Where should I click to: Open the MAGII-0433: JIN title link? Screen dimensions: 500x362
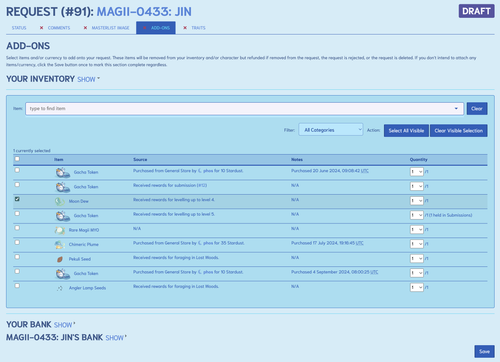[x=144, y=12]
